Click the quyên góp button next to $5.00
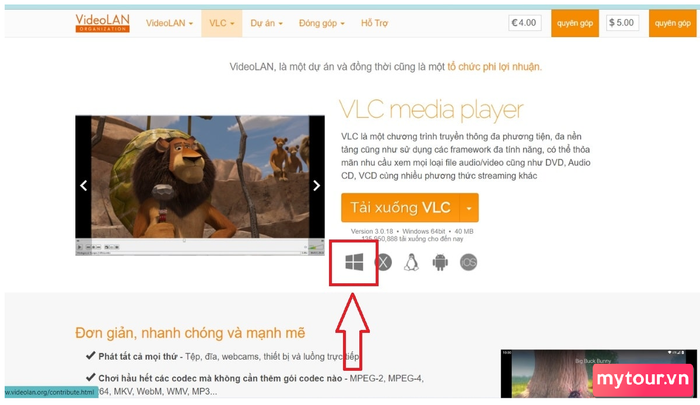The image size is (700, 405). 672,23
